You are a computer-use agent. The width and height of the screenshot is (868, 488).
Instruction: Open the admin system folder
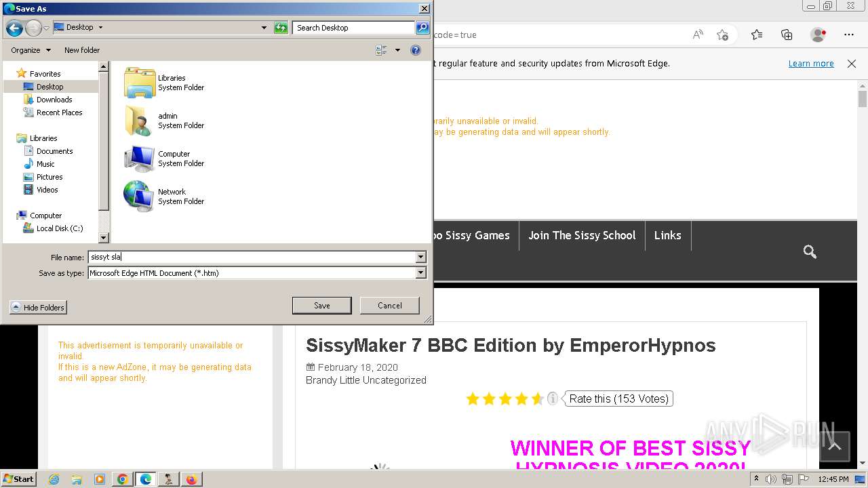click(x=164, y=121)
